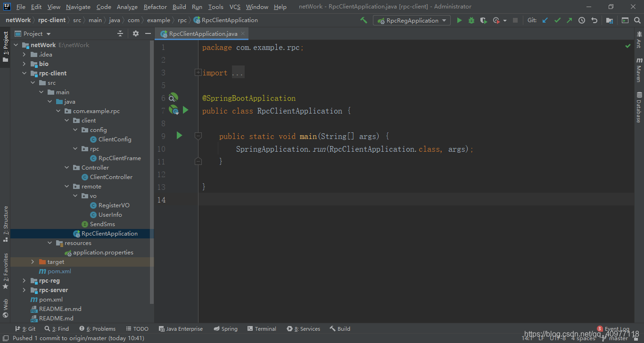Click the Run with Profiler icon
Image resolution: width=644 pixels, height=343 pixels.
pyautogui.click(x=496, y=20)
